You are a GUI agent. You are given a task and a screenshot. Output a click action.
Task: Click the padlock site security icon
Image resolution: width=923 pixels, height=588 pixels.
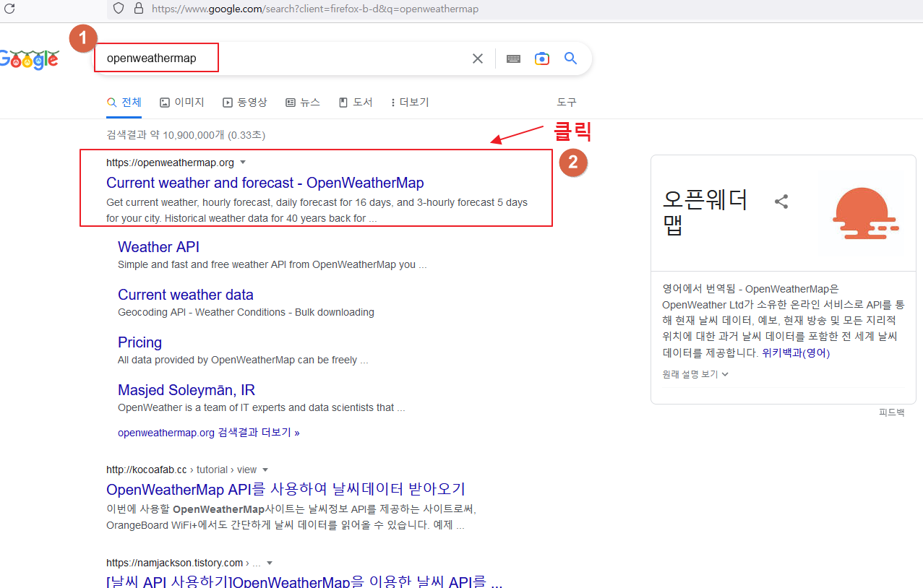coord(138,9)
